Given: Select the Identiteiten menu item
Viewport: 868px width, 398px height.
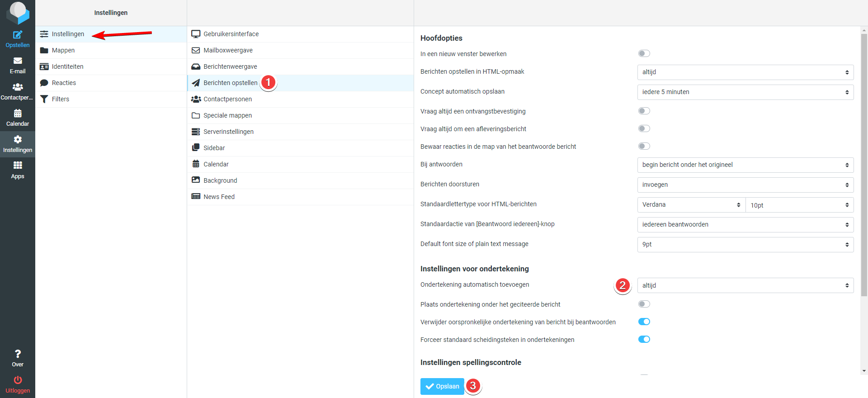Looking at the screenshot, I should 67,66.
